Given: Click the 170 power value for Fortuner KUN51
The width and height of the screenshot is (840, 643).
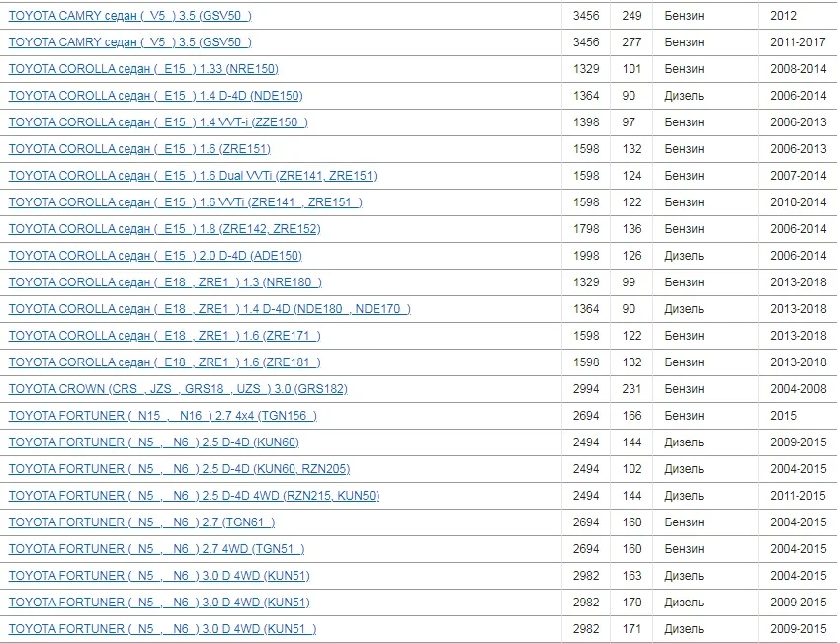Looking at the screenshot, I should tap(632, 603).
